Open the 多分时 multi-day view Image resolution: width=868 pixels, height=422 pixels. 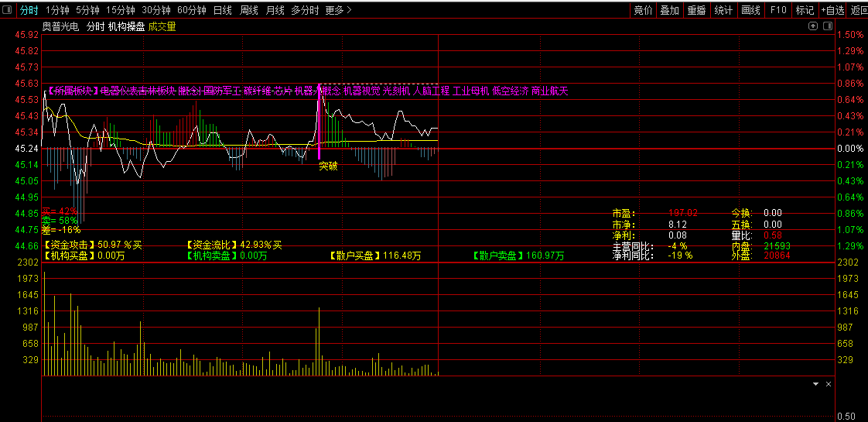pos(305,10)
